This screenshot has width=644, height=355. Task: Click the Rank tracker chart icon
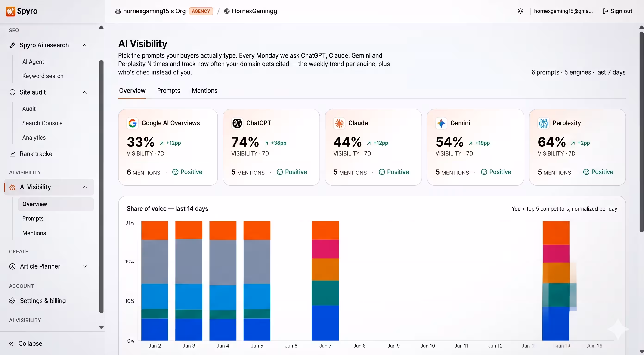pyautogui.click(x=12, y=154)
